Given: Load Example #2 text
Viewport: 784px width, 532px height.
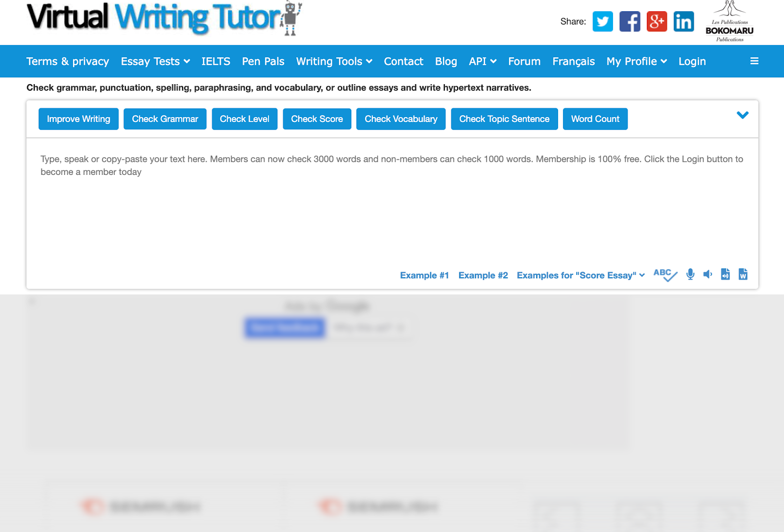Looking at the screenshot, I should 483,275.
